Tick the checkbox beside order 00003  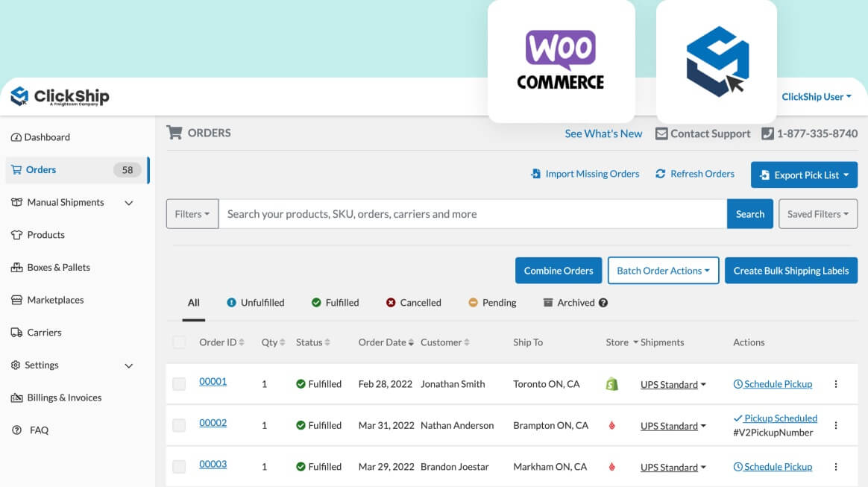[x=179, y=466]
